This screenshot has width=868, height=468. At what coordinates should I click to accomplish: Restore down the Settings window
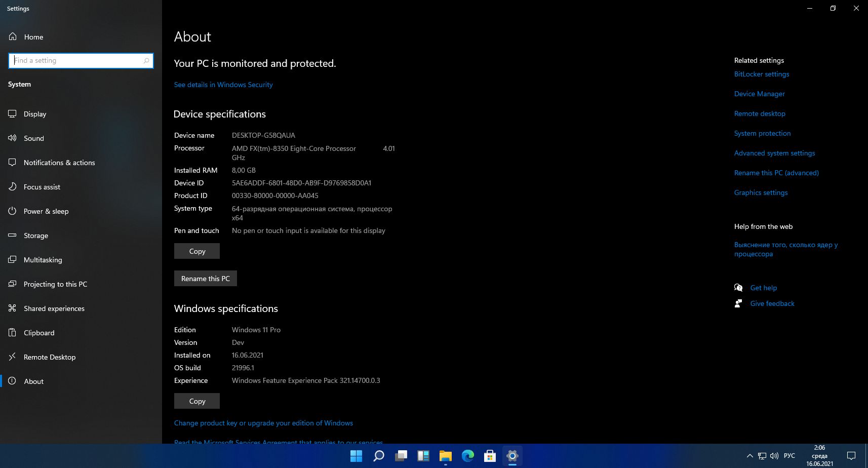(833, 8)
